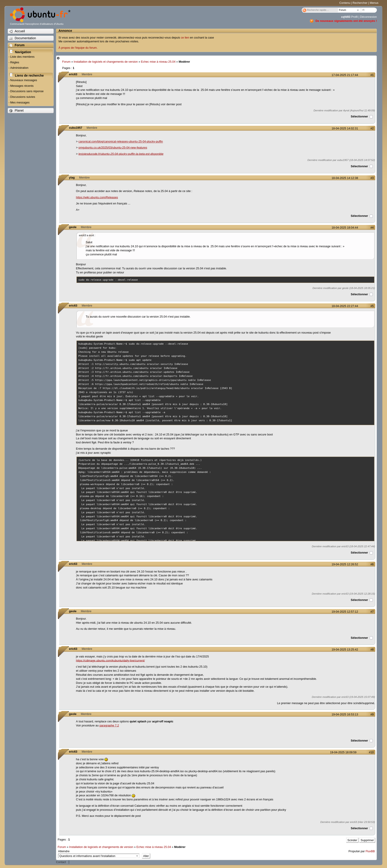The height and width of the screenshot is (868, 387).
Task: Open the omgubuntu.co.uk new features link
Action: click(x=113, y=148)
